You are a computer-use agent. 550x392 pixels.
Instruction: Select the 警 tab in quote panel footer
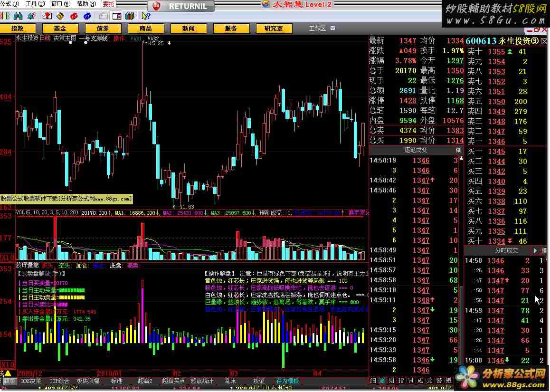[x=439, y=381]
